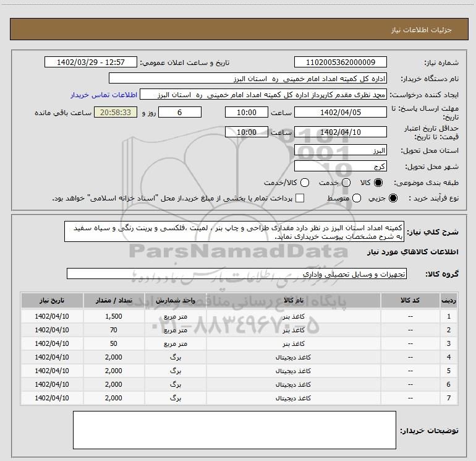Click کاغذ بنر in row 1
This screenshot has height=461, width=476.
[293, 317]
